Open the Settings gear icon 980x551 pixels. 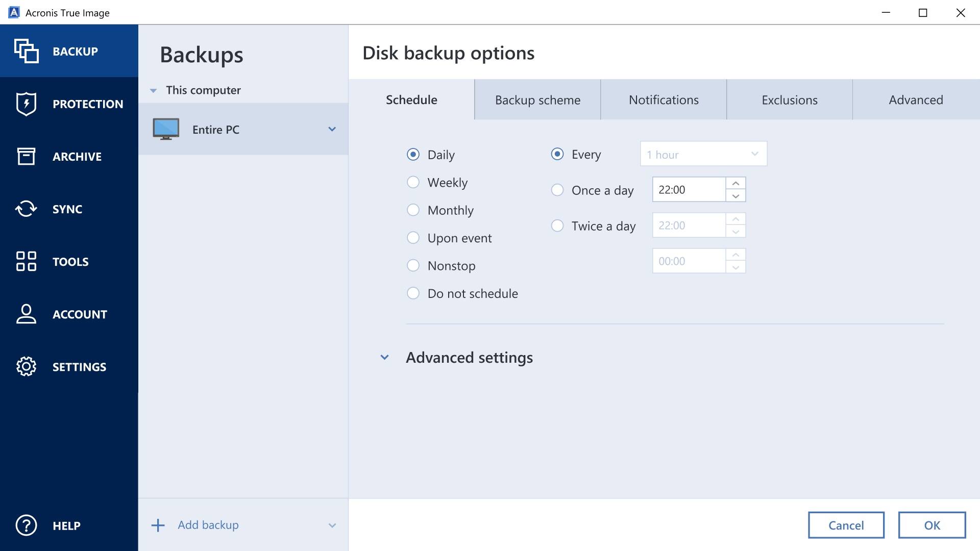click(x=26, y=366)
